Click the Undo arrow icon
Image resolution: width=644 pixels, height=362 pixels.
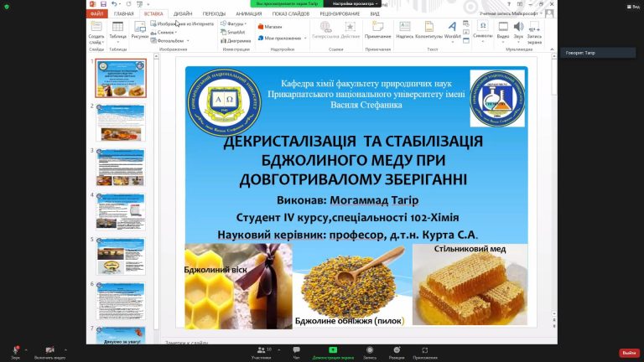point(114,4)
